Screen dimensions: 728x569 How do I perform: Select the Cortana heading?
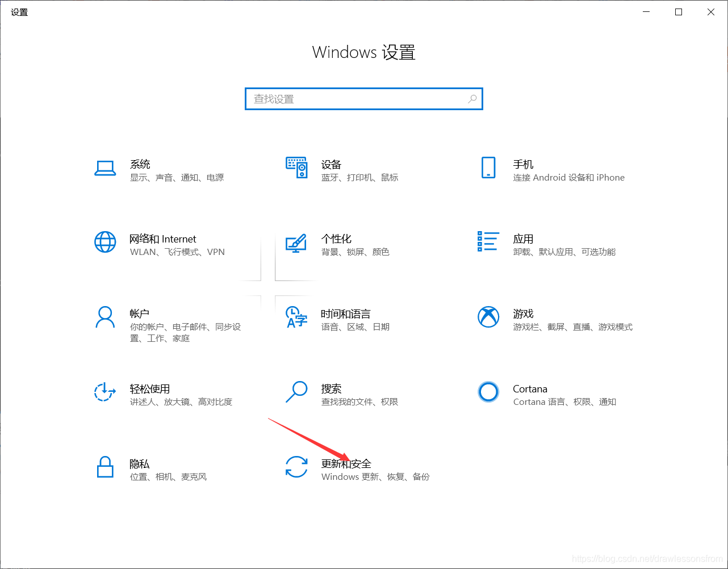(530, 389)
